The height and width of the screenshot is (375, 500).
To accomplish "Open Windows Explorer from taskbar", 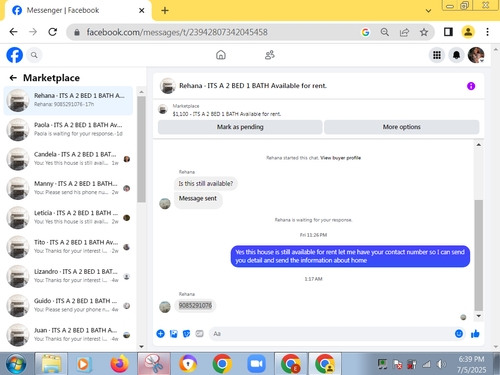I will (52, 364).
